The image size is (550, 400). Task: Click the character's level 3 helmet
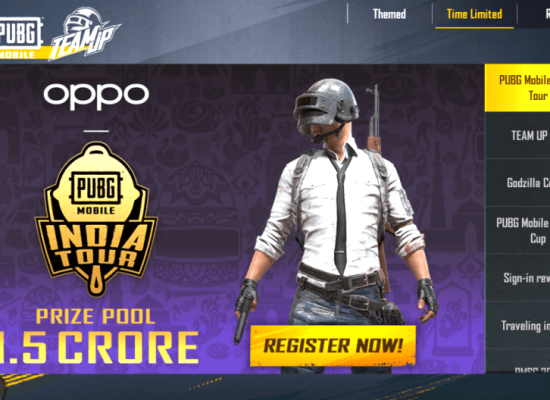pyautogui.click(x=326, y=105)
